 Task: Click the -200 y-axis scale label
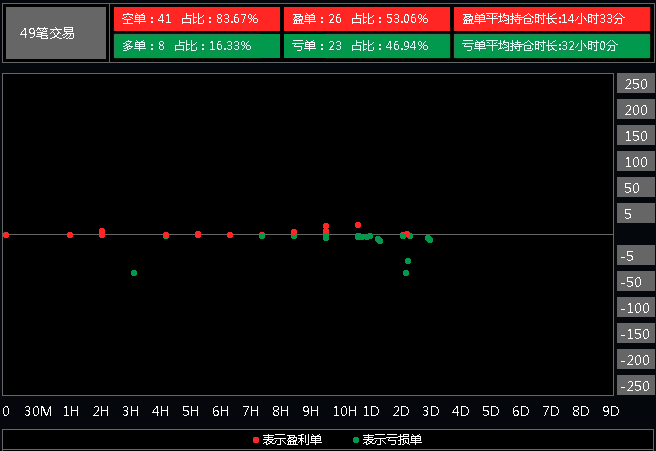(636, 359)
